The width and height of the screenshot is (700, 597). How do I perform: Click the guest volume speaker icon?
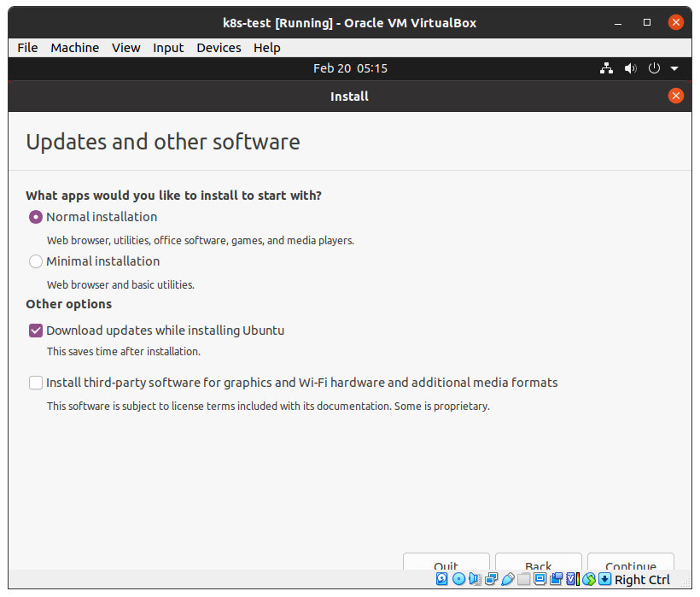point(630,68)
